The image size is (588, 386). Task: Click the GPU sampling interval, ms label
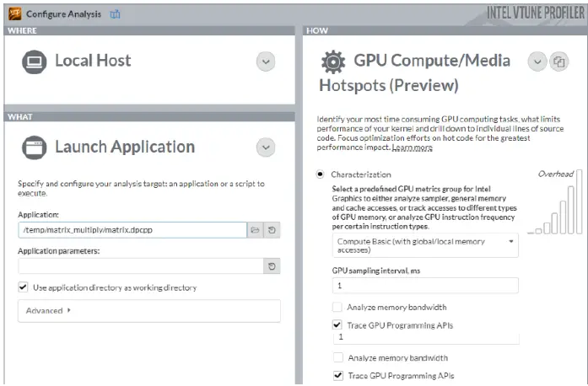point(376,271)
